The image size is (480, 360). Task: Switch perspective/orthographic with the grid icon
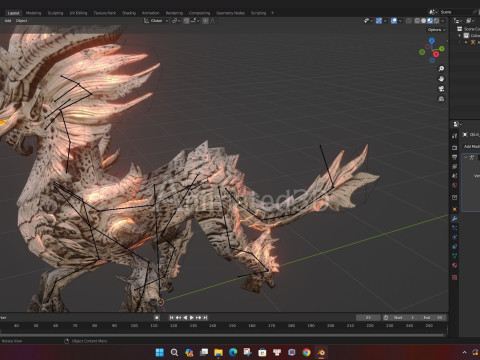click(441, 99)
